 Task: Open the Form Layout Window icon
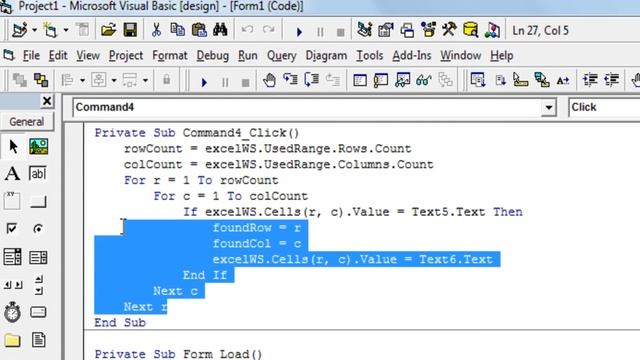pyautogui.click(x=407, y=31)
